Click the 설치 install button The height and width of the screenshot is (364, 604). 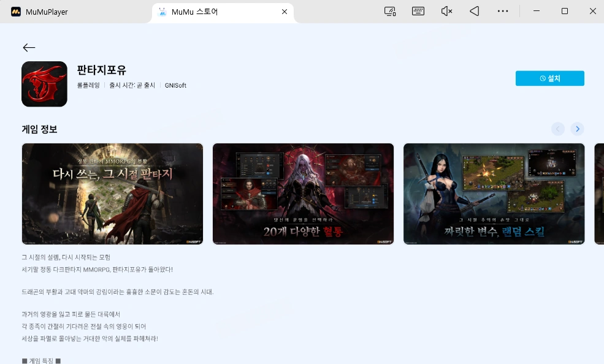pos(549,78)
